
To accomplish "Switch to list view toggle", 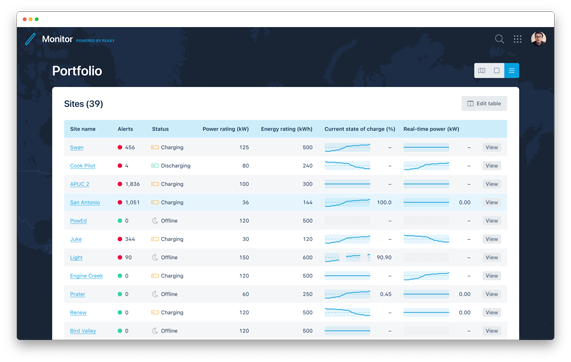I will click(x=511, y=71).
